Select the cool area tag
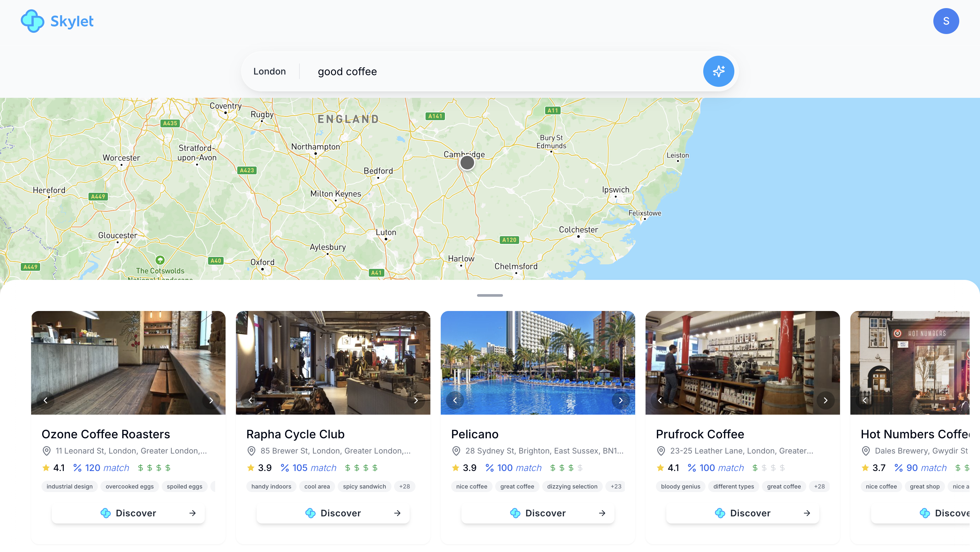 point(317,487)
